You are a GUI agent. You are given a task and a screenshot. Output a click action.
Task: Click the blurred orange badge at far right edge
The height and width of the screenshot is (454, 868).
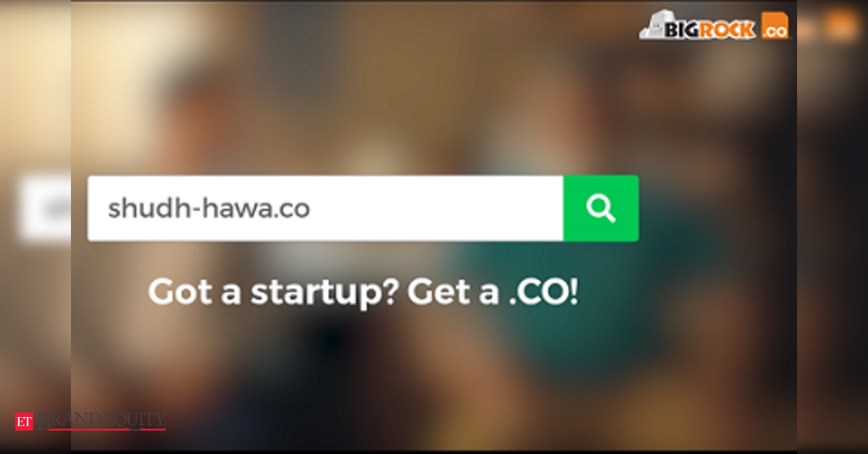(840, 25)
